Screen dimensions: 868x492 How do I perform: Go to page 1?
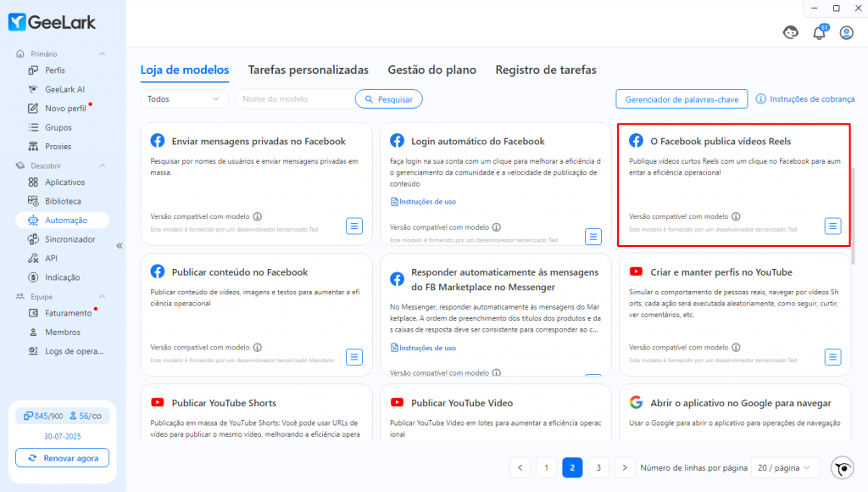tap(546, 467)
